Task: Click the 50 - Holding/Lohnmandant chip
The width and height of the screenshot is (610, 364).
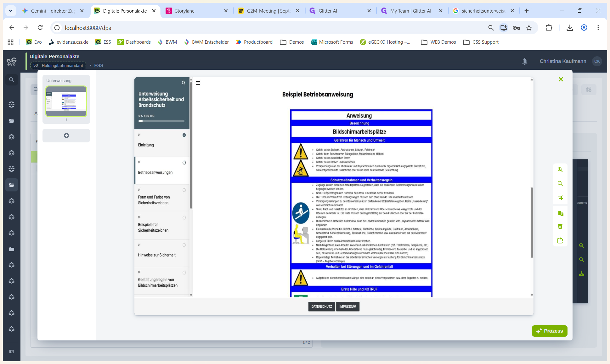Action: (x=58, y=65)
